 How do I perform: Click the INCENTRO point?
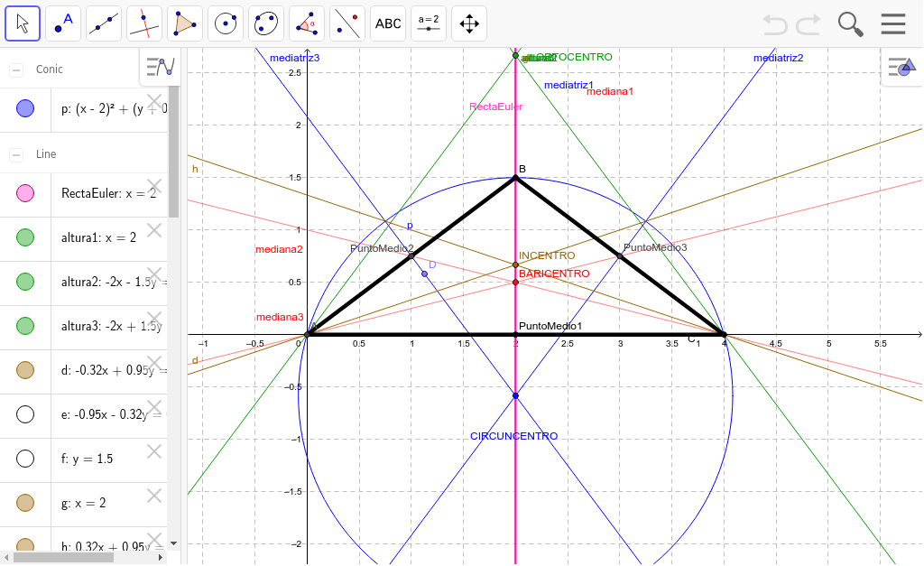pos(515,265)
